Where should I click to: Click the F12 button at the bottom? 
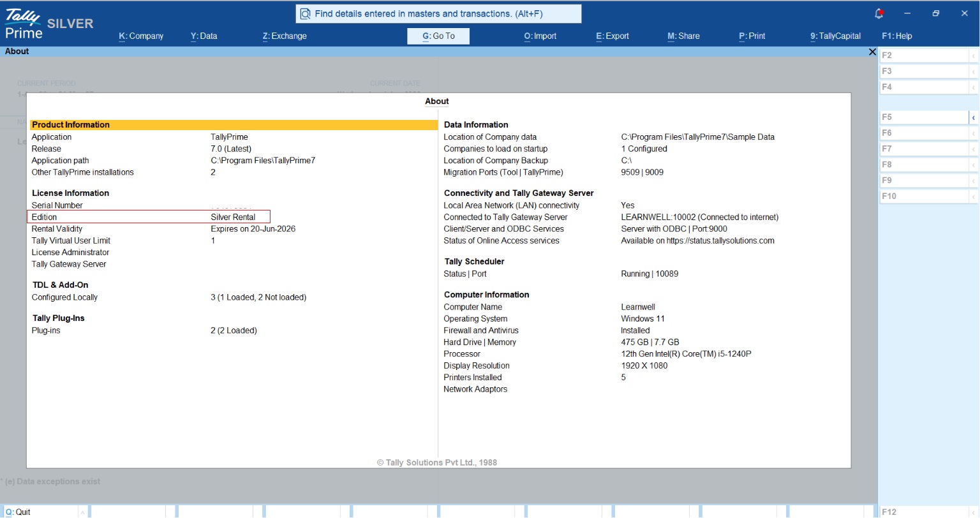coord(924,512)
